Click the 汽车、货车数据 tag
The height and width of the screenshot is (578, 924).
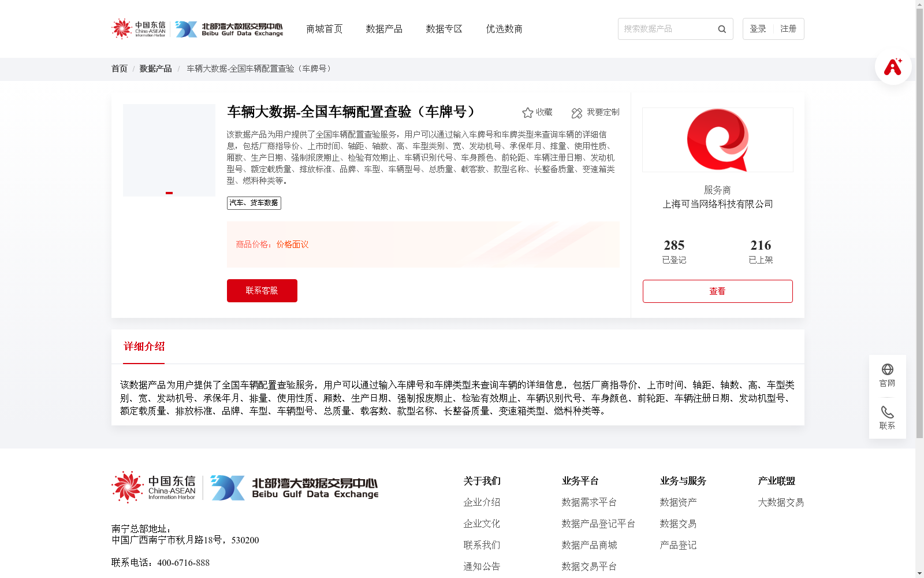pyautogui.click(x=254, y=203)
